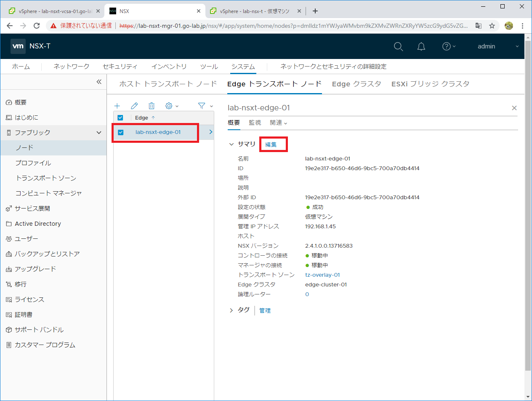Click the 編集 link next to サマリ
The width and height of the screenshot is (532, 401).
click(x=271, y=144)
